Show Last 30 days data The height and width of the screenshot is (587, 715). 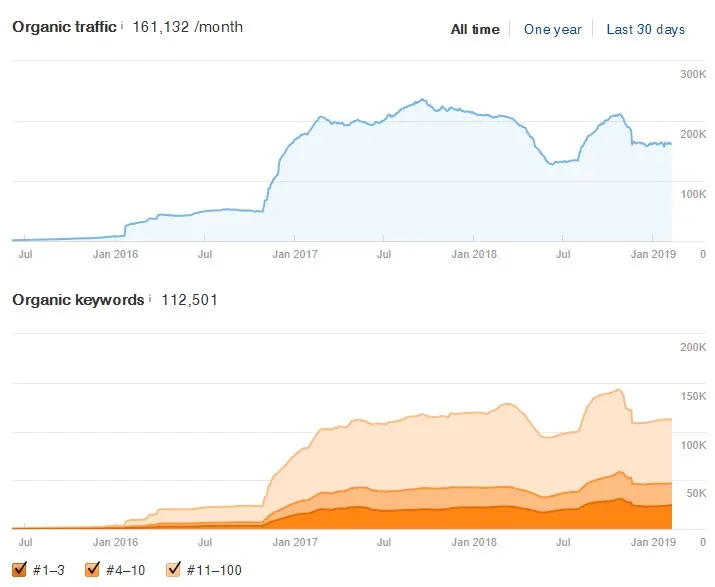646,30
